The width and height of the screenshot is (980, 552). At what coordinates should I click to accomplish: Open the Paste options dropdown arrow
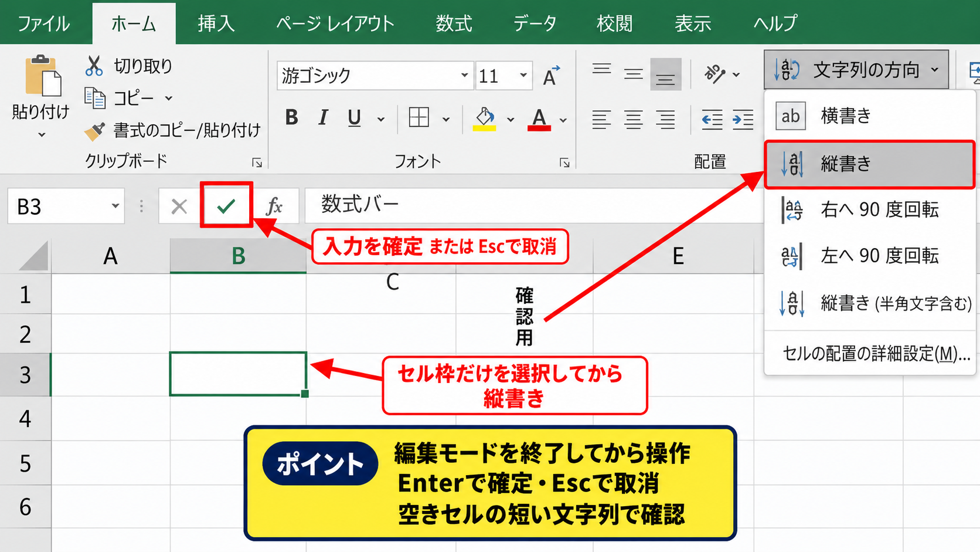tap(42, 135)
